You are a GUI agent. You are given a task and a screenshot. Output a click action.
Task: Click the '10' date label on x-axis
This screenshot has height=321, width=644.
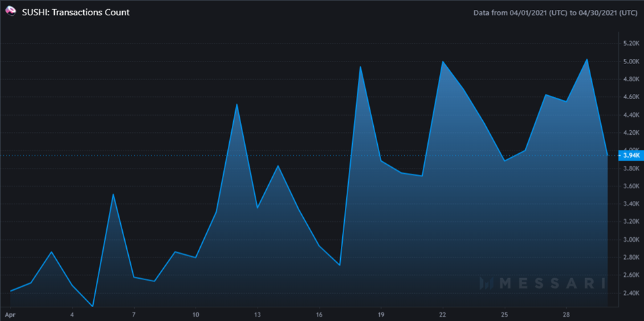[196, 314]
